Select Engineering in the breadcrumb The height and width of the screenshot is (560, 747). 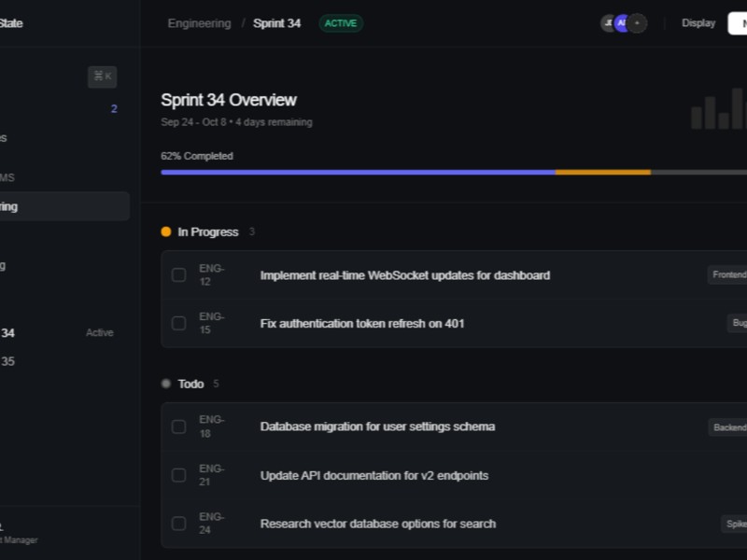pos(198,23)
